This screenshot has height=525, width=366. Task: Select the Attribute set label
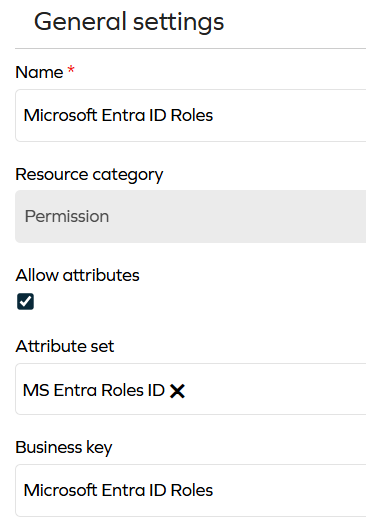[65, 346]
